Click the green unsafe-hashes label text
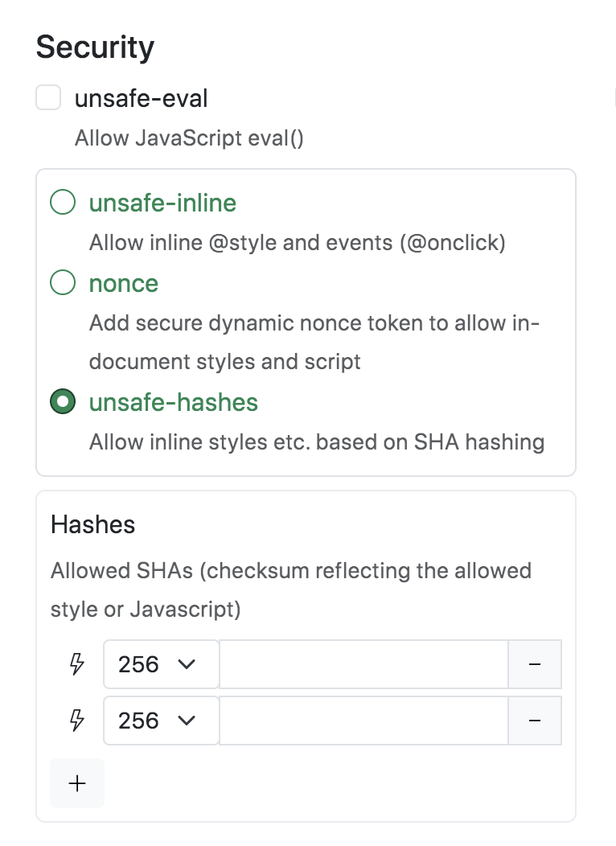This screenshot has height=846, width=616. coord(174,402)
